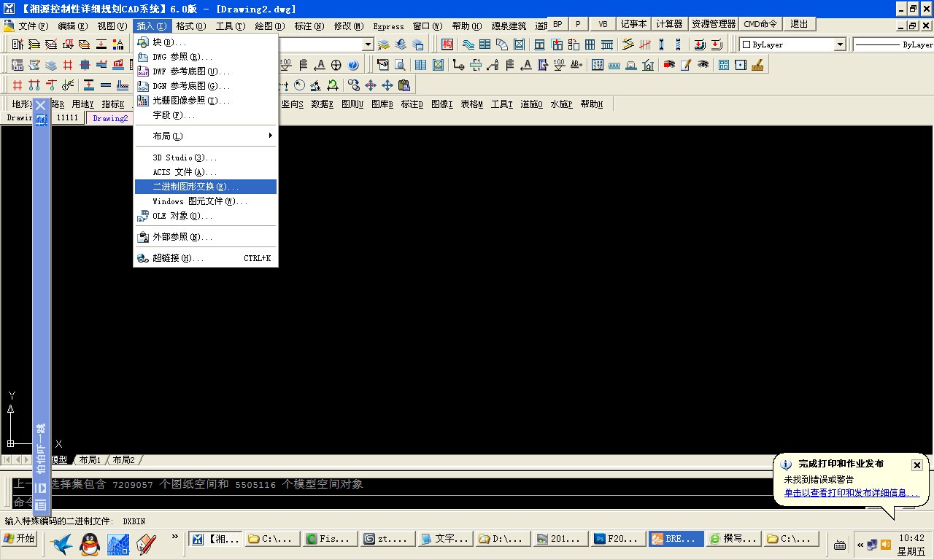Click the 计算器 button
The width and height of the screenshot is (934, 560).
[669, 23]
